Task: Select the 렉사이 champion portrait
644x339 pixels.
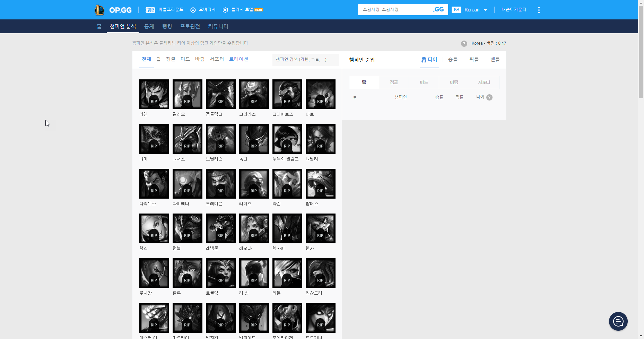Action: pyautogui.click(x=287, y=228)
